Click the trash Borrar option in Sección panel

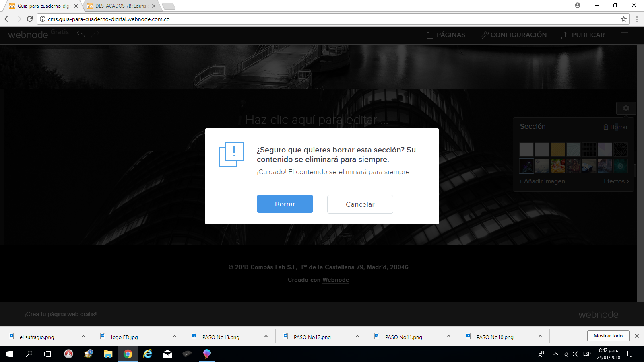pyautogui.click(x=615, y=127)
